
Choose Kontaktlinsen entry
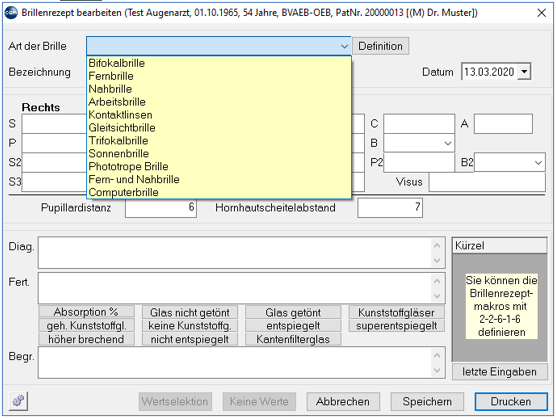pos(219,115)
